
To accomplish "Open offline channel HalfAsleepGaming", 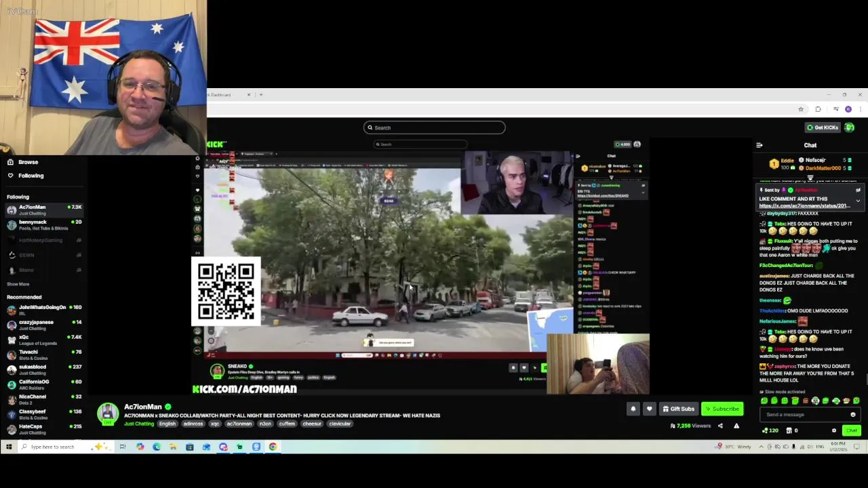I will [43, 240].
